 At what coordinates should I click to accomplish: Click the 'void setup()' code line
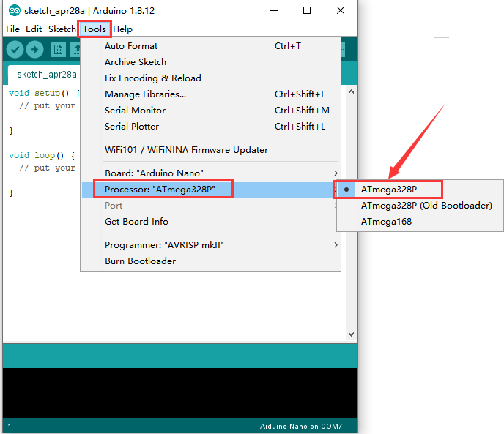tap(45, 93)
